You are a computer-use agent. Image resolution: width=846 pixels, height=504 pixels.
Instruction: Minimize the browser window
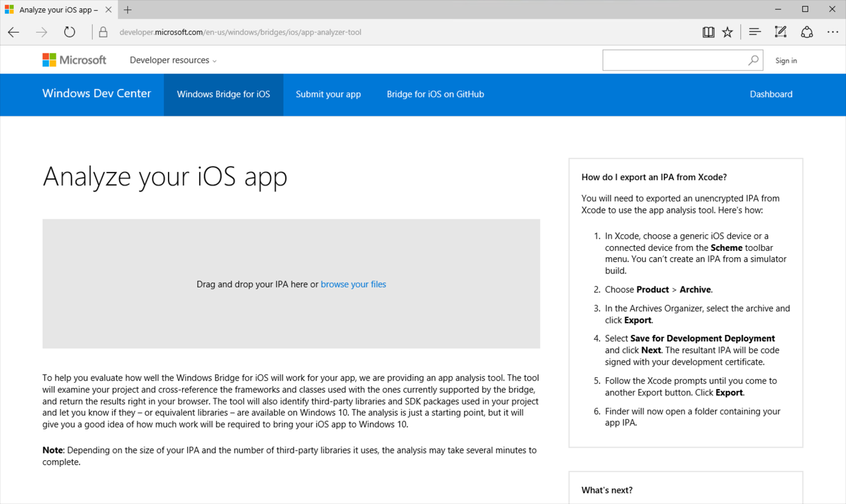pyautogui.click(x=778, y=9)
